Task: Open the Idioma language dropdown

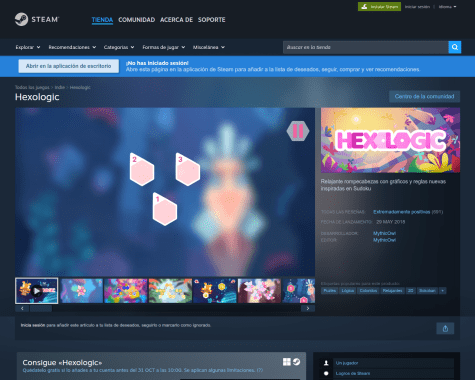Action: click(x=447, y=7)
